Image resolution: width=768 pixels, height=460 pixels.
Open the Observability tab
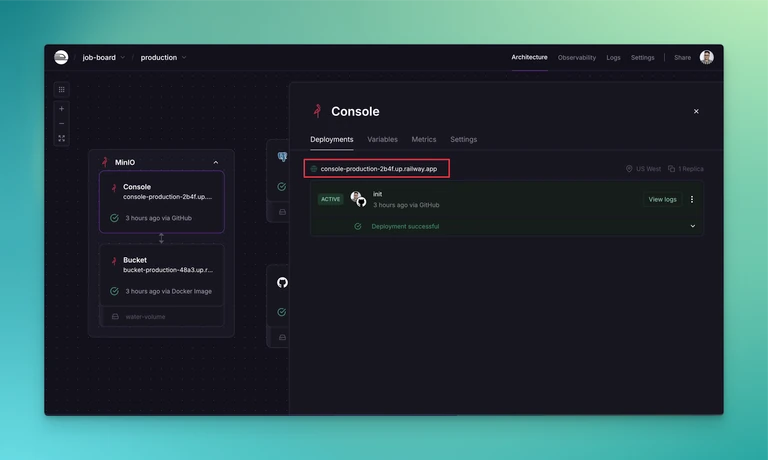click(576, 58)
